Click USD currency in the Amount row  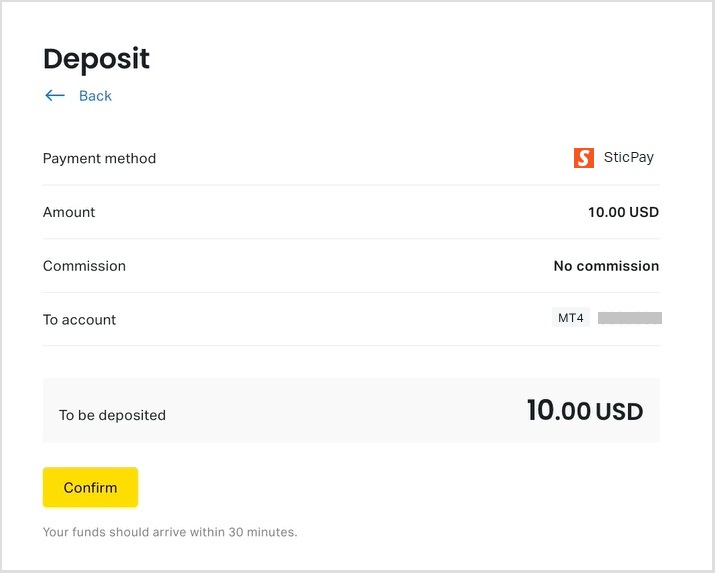tap(644, 212)
